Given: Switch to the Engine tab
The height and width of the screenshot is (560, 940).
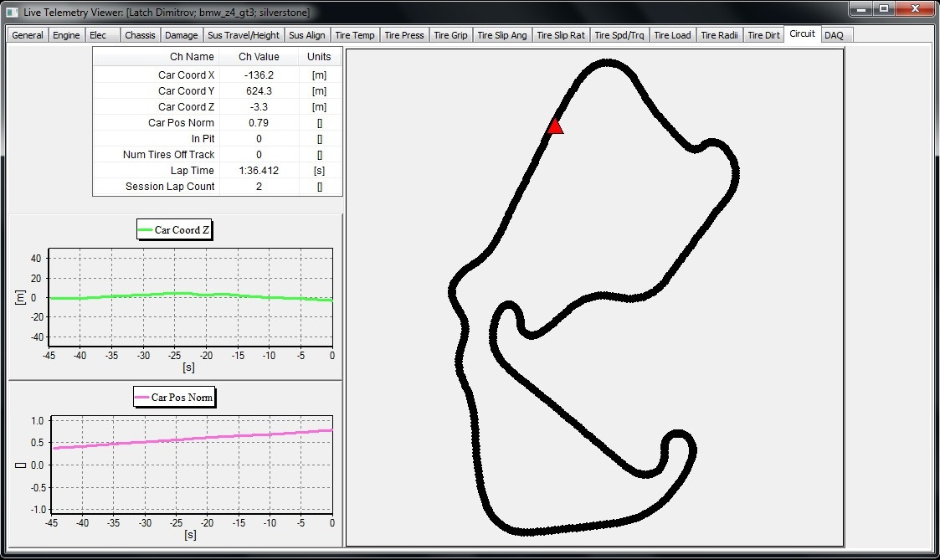Looking at the screenshot, I should pos(66,34).
